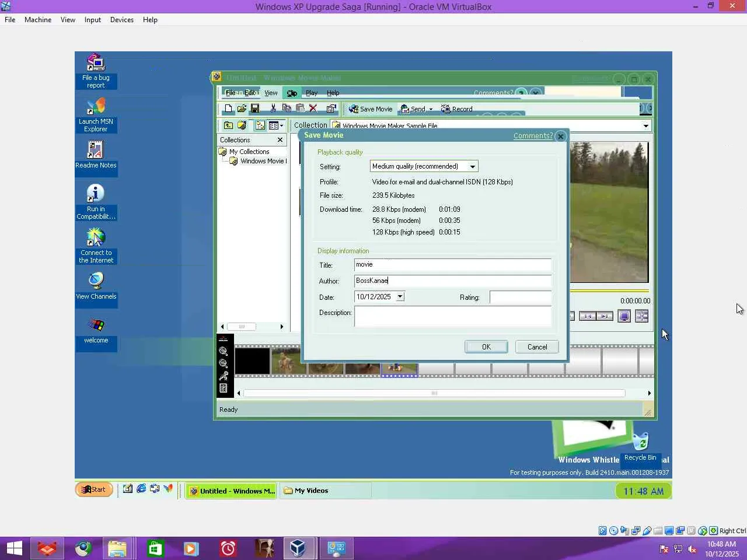747x560 pixels.
Task: Save the project with the floppy disk icon
Action: click(x=255, y=108)
